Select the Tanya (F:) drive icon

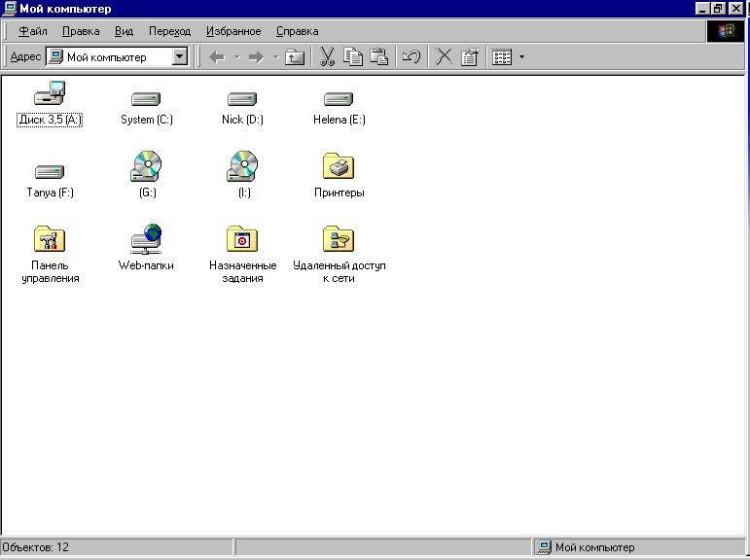(50, 172)
